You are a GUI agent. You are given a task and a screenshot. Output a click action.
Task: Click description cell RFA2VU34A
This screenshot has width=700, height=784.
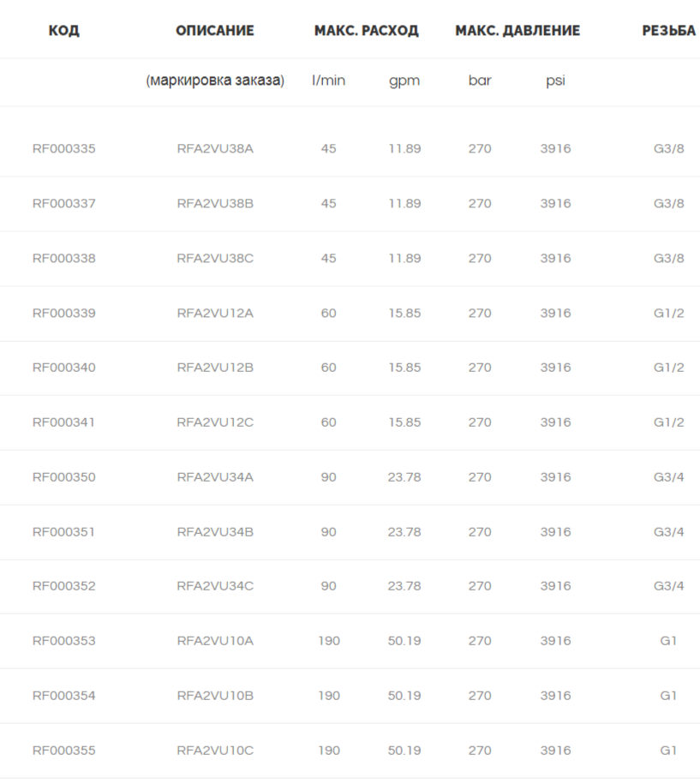click(x=215, y=477)
